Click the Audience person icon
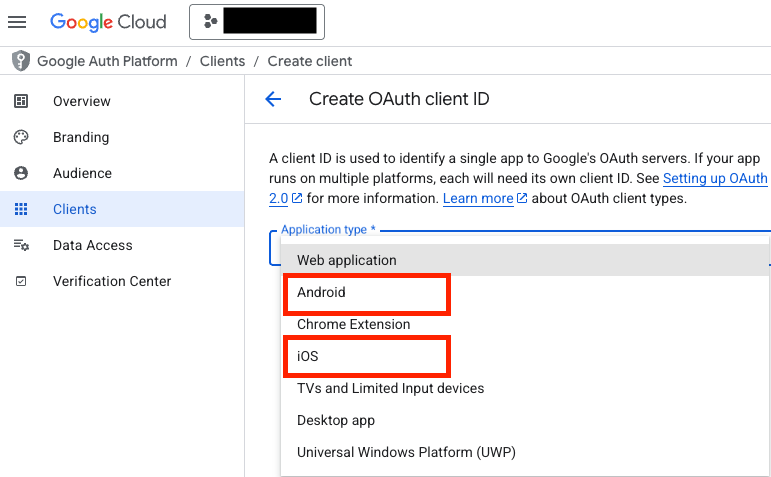This screenshot has height=477, width=771. pyautogui.click(x=20, y=173)
